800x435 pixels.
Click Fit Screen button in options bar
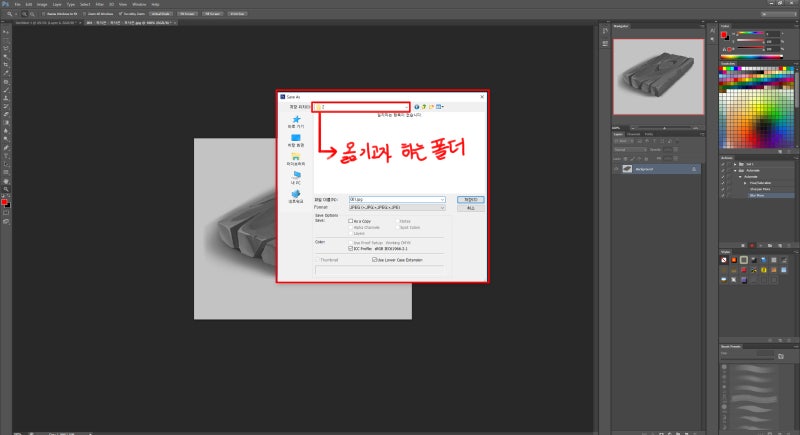point(187,14)
